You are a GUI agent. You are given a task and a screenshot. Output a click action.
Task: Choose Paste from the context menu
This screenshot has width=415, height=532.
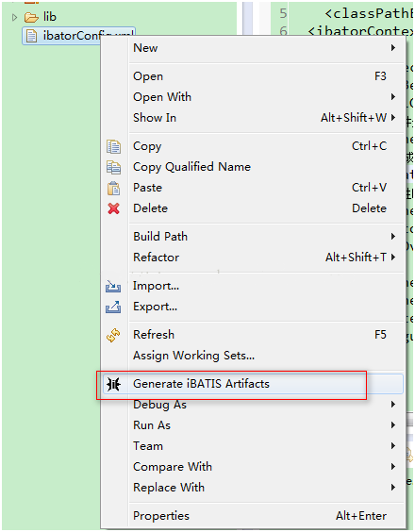[252, 188]
